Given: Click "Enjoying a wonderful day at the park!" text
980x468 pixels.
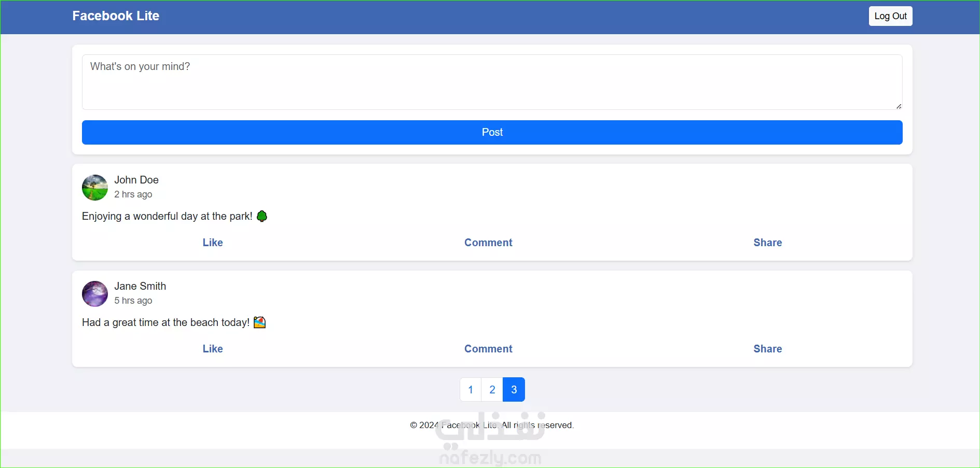Looking at the screenshot, I should coord(167,216).
